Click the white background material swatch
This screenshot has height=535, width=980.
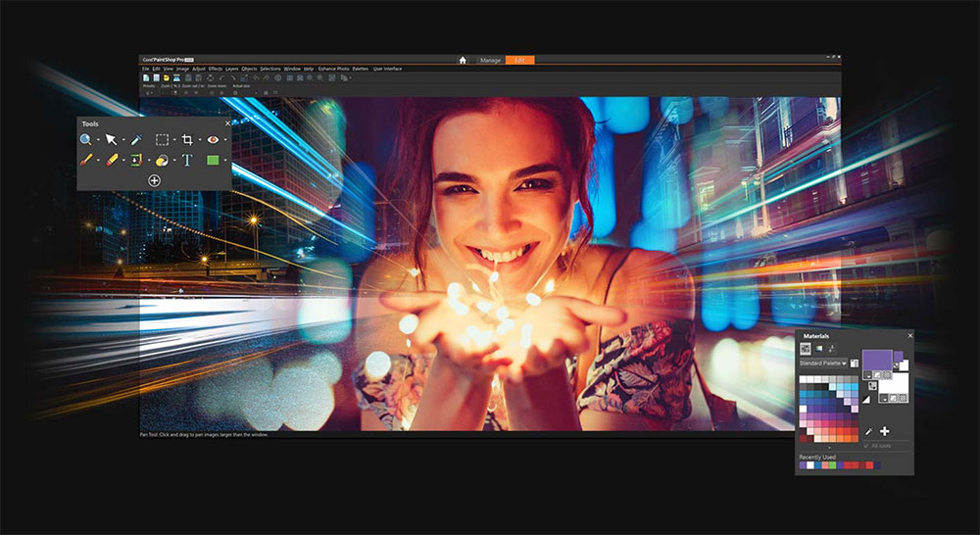click(894, 384)
